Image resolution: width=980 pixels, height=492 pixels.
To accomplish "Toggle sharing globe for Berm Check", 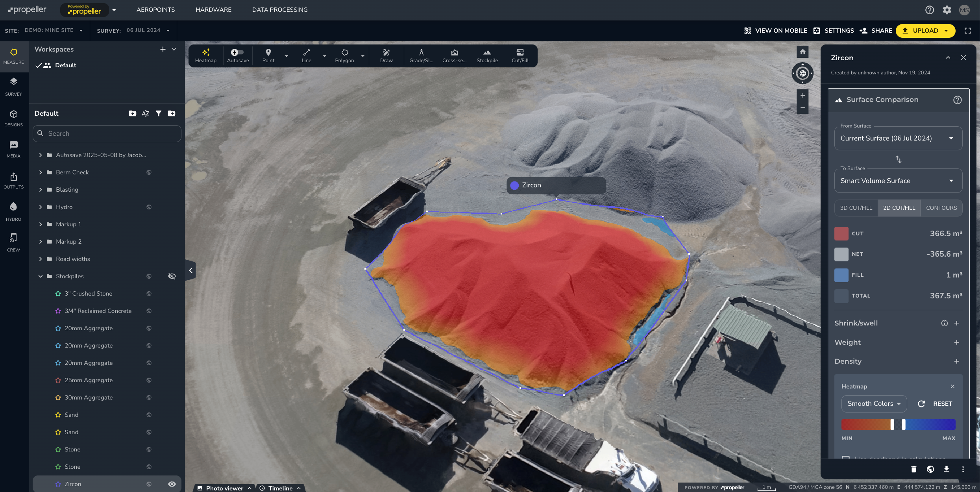I will [149, 172].
